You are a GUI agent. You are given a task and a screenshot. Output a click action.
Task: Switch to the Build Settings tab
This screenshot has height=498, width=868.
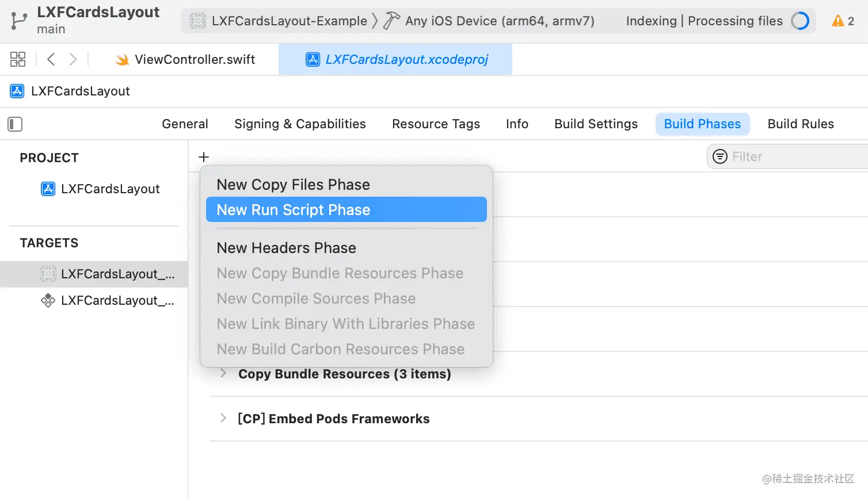[x=596, y=124]
